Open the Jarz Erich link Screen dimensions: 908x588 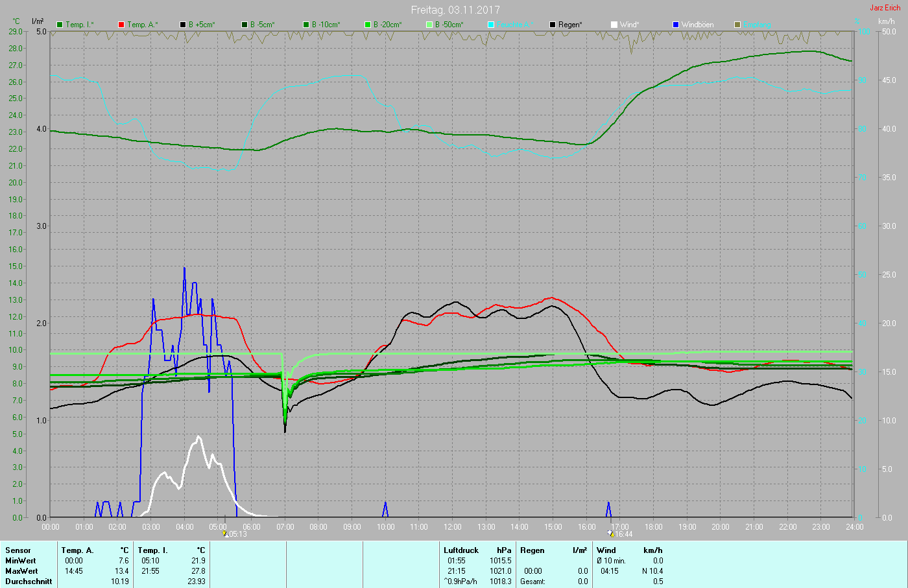885,8
